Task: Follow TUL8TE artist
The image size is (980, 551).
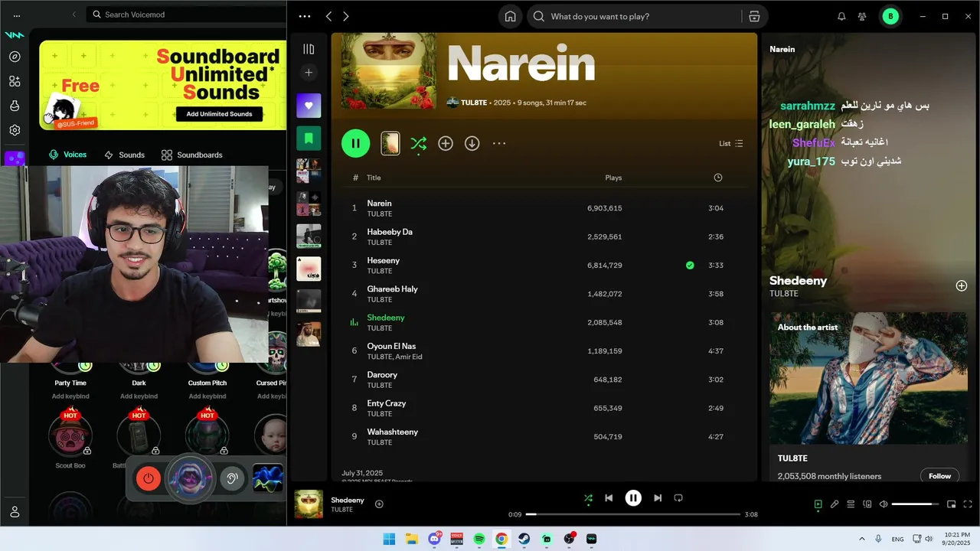Action: tap(939, 476)
